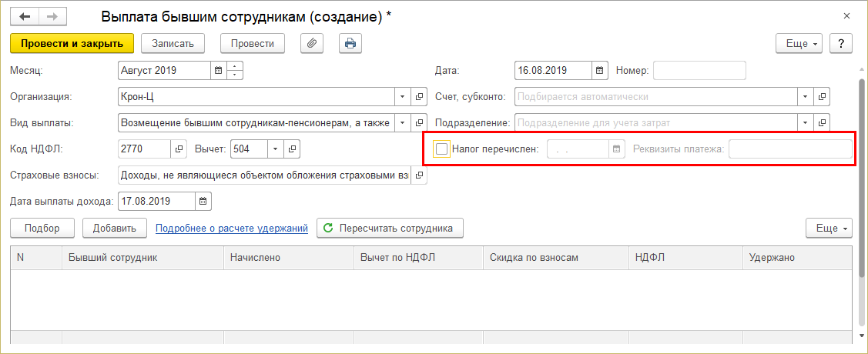Screen dimensions: 868x354
Task: Click the paperclip attachments icon
Action: point(312,43)
